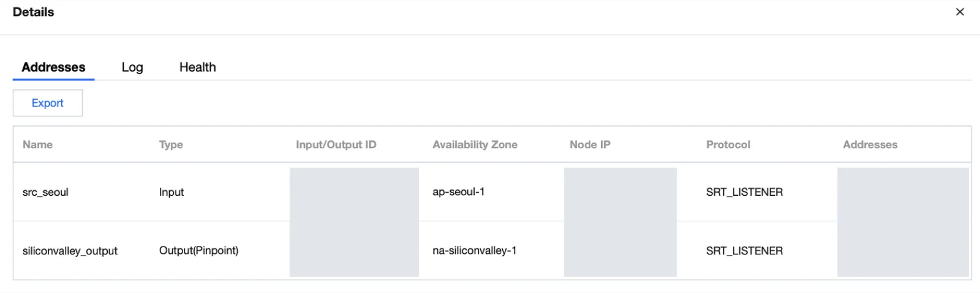
Task: Click the Type column header
Action: 171,144
